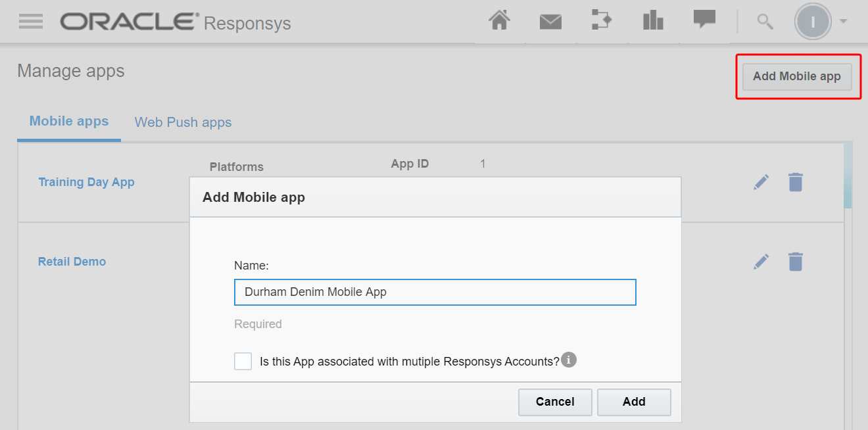Open the Retail Demo link
Image resolution: width=868 pixels, height=430 pixels.
pyautogui.click(x=72, y=262)
